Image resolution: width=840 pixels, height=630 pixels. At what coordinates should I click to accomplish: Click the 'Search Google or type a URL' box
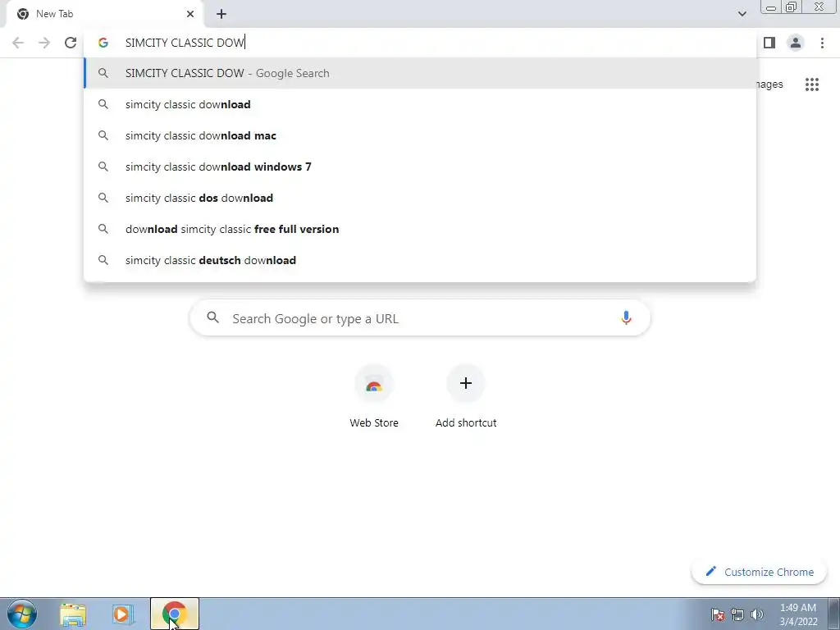(420, 318)
